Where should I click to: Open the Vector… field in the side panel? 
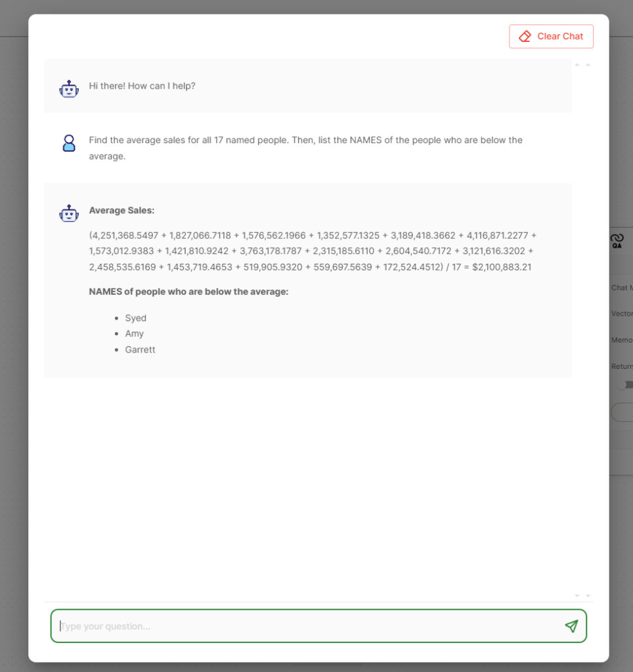(x=622, y=314)
